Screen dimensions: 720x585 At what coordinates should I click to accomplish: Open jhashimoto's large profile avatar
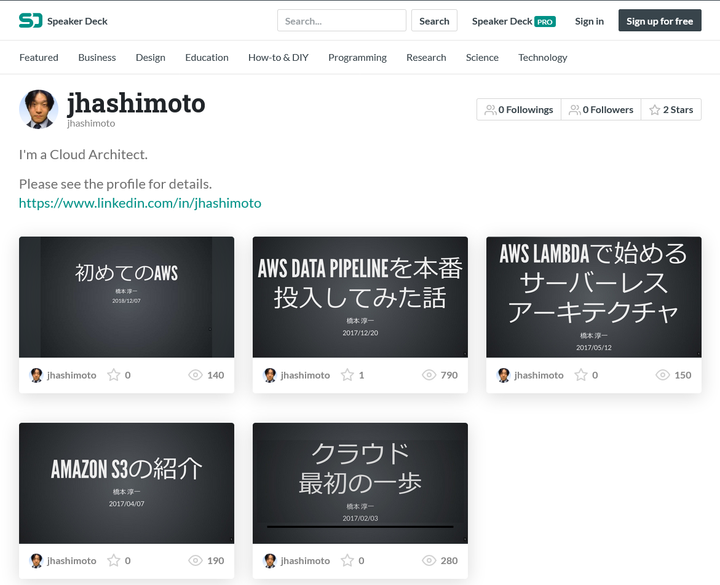39,109
